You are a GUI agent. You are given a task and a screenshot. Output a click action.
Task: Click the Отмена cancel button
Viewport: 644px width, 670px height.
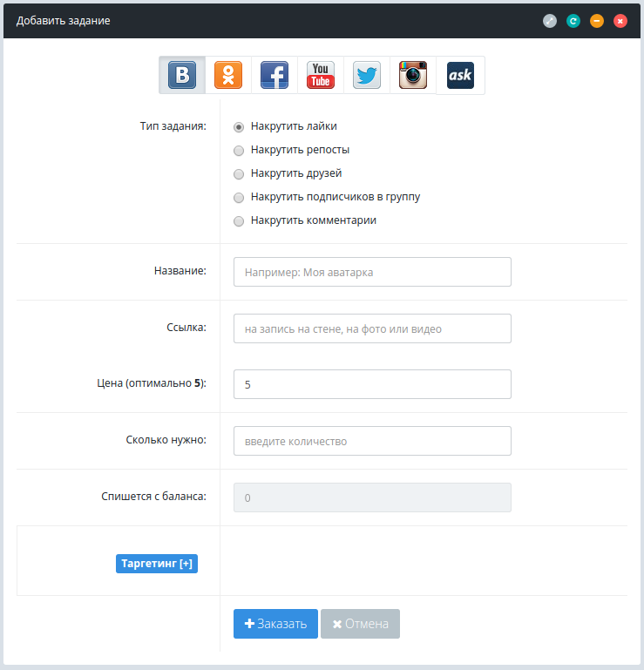360,624
